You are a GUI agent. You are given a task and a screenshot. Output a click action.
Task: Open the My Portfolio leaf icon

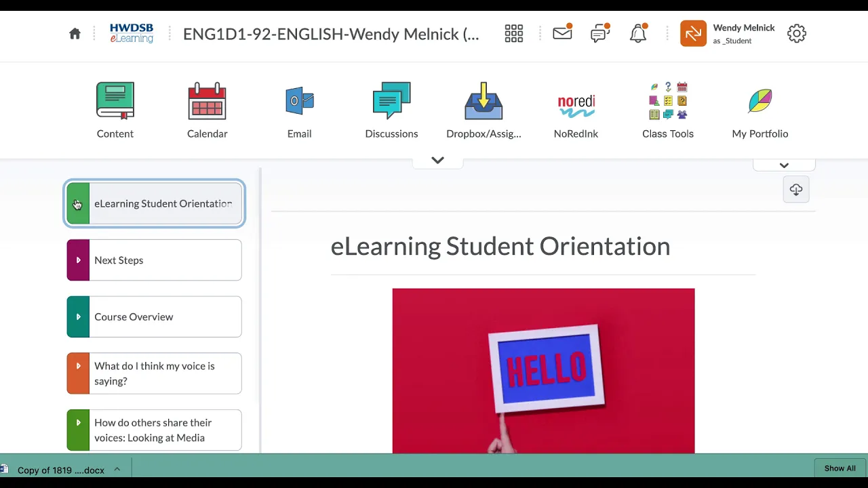[x=759, y=101]
